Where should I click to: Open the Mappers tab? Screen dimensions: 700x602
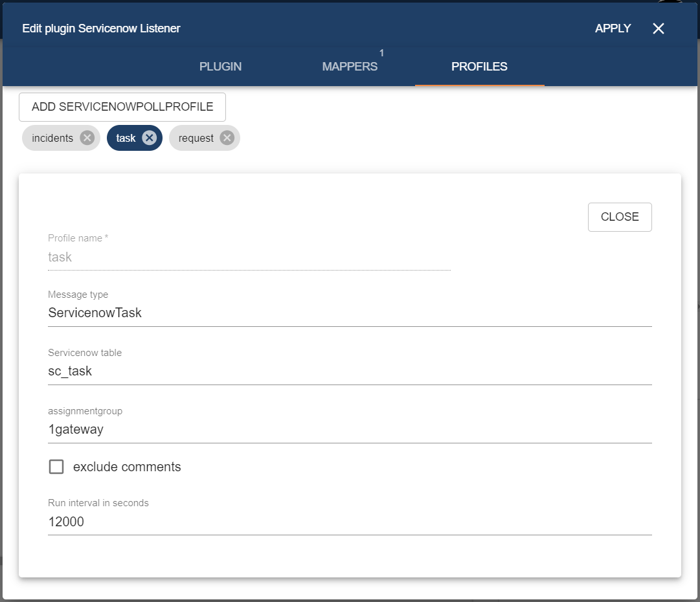coord(350,67)
